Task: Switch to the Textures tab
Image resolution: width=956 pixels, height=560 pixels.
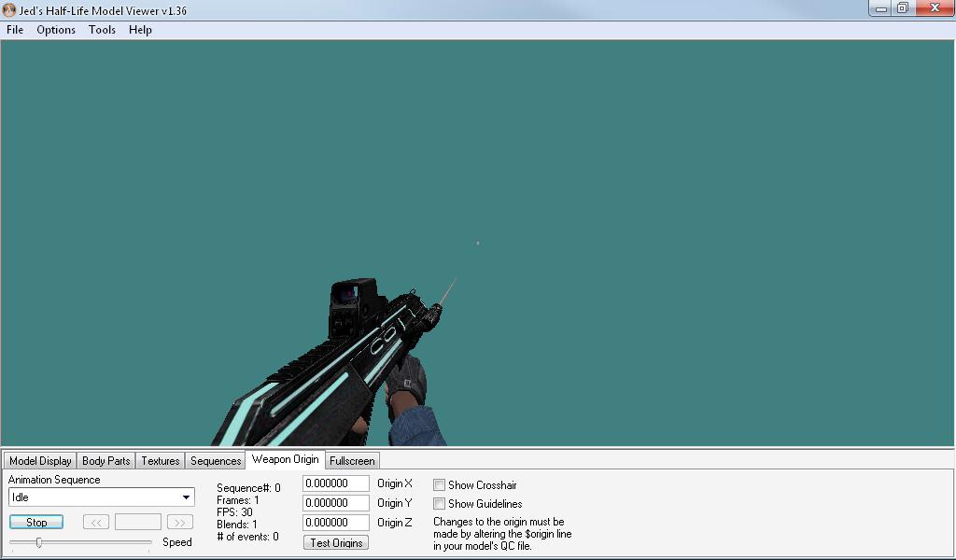Action: coord(161,461)
